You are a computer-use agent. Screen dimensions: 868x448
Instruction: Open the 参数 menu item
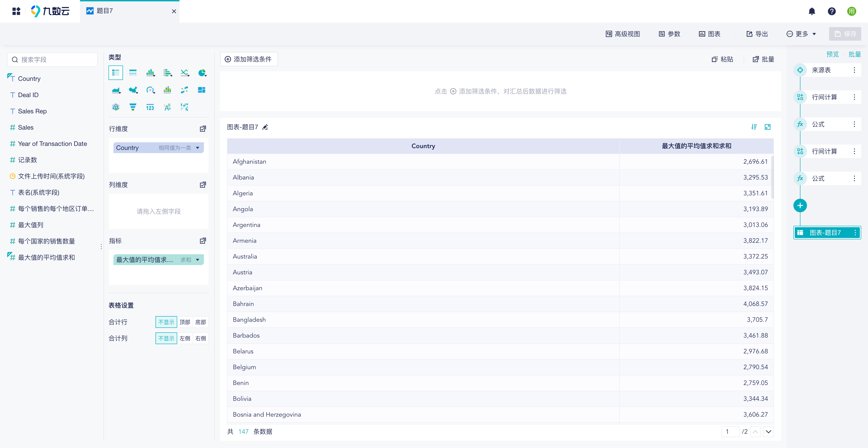(670, 34)
